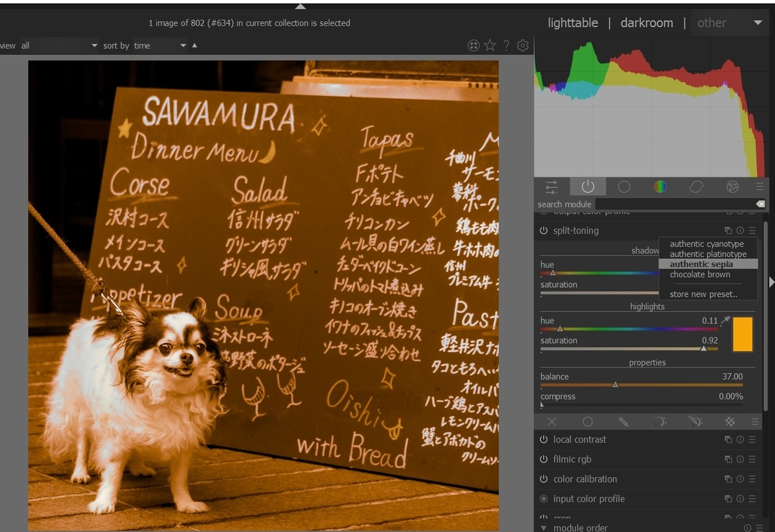
Task: Select drawn mask pencil icon
Action: point(623,422)
